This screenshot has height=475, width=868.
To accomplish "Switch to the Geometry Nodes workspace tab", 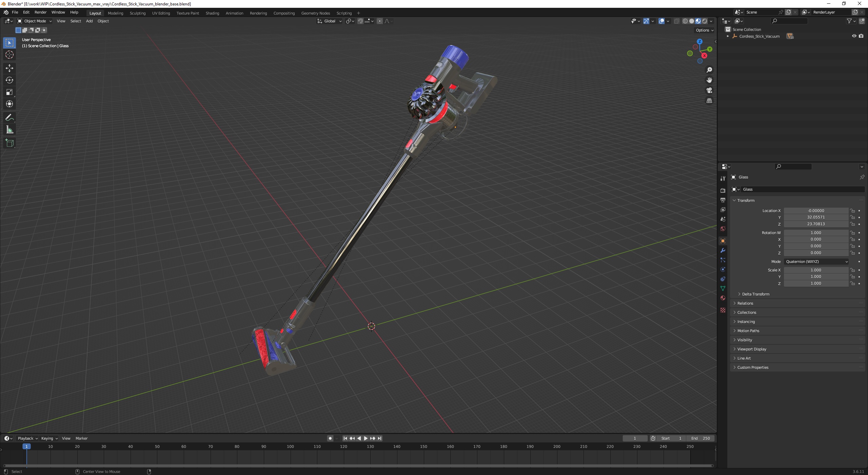I will pyautogui.click(x=315, y=13).
